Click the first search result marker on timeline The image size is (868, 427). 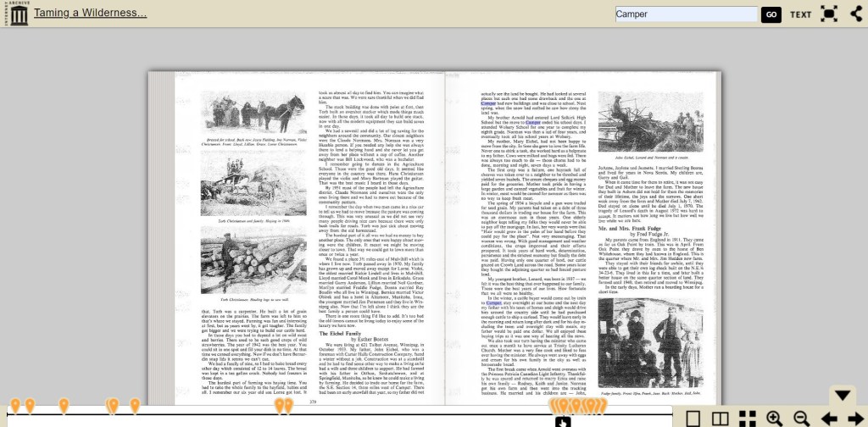[x=14, y=406]
